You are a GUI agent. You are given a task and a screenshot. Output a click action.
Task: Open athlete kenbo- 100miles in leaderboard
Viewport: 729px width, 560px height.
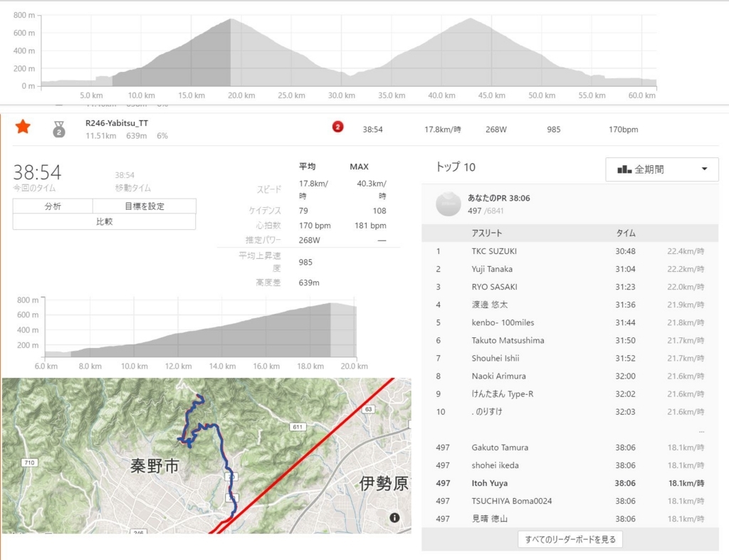tap(503, 322)
